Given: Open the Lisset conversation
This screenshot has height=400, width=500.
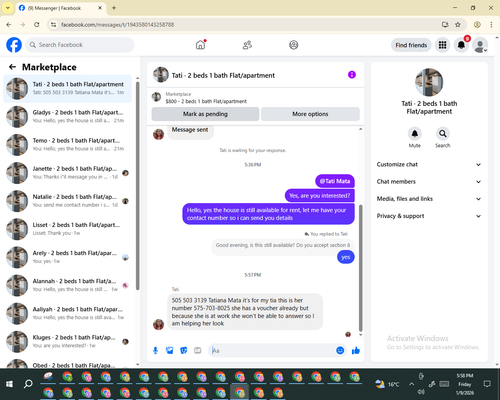Looking at the screenshot, I should point(67,229).
